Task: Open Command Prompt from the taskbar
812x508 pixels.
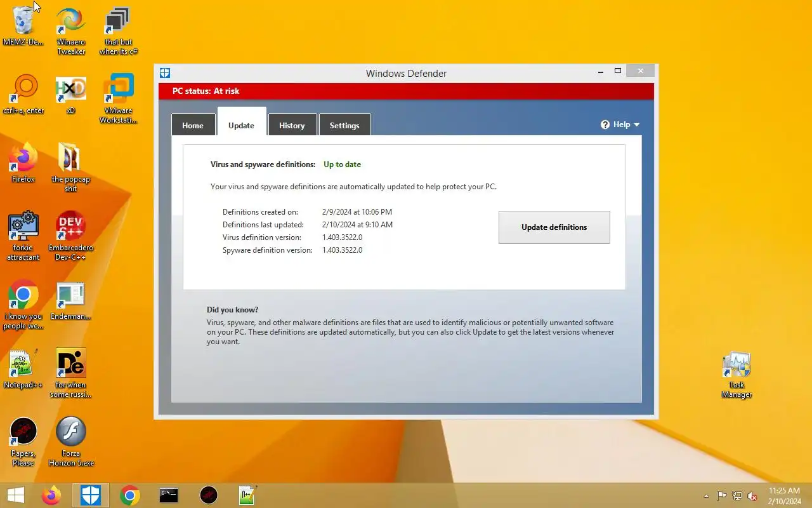Action: coord(169,495)
